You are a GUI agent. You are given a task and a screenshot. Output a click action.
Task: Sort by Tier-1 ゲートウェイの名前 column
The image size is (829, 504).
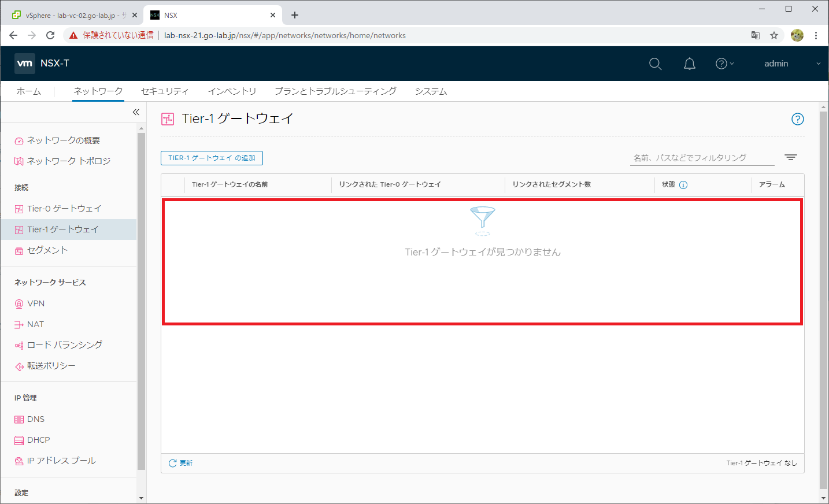pyautogui.click(x=230, y=184)
